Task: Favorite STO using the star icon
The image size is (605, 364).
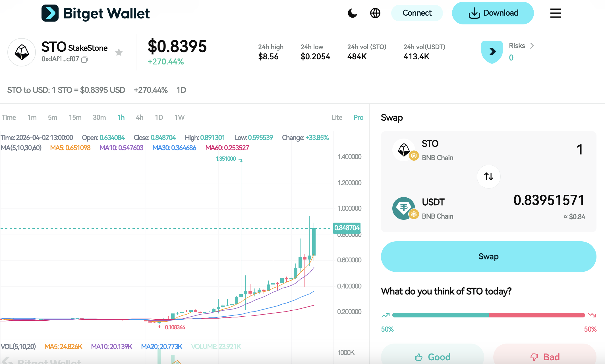Action: click(119, 52)
